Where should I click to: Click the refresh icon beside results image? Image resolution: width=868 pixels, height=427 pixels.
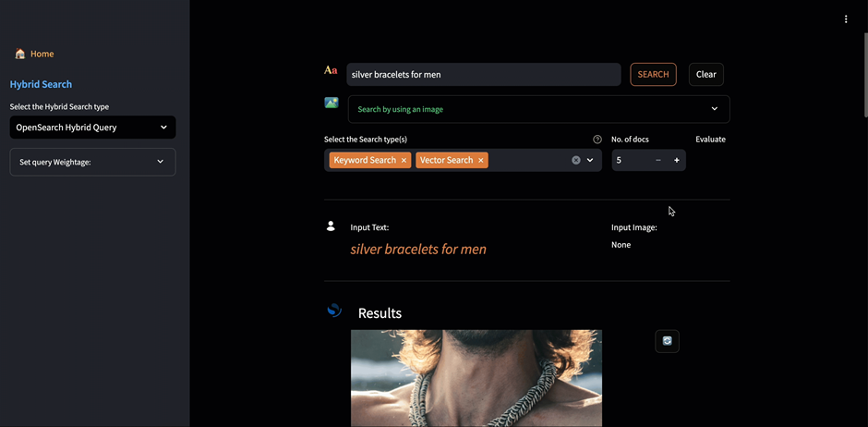[667, 341]
